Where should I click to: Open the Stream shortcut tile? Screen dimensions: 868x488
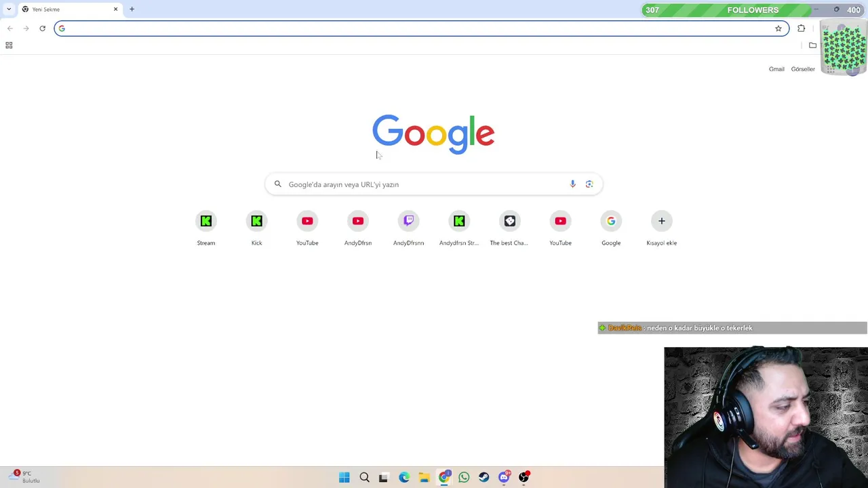[206, 228]
